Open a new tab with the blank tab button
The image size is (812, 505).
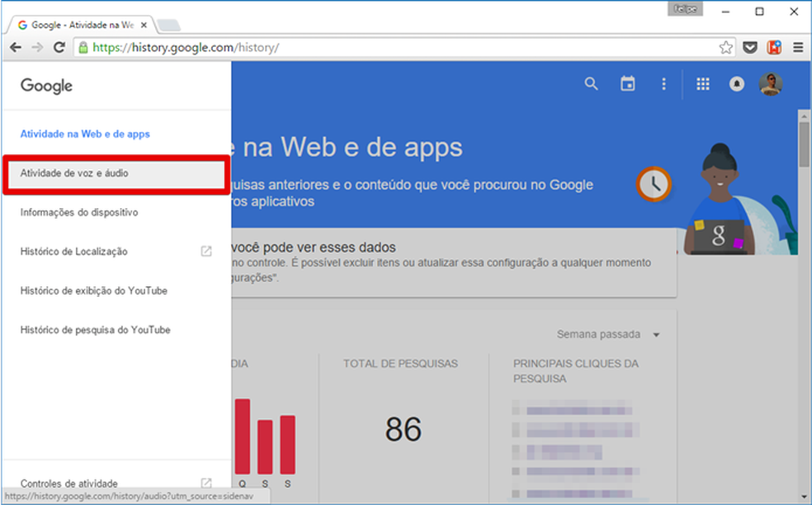168,25
